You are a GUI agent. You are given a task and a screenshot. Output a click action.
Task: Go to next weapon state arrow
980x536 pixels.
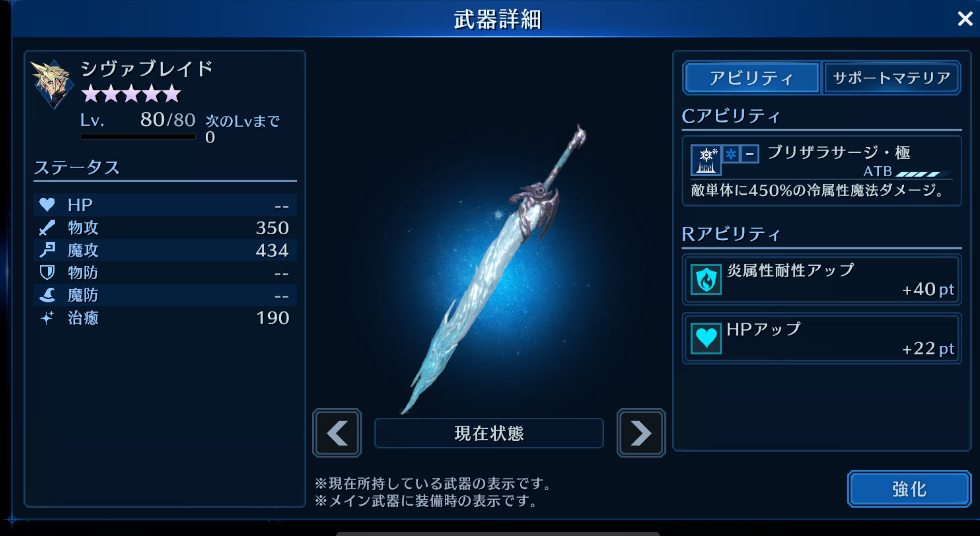(641, 433)
